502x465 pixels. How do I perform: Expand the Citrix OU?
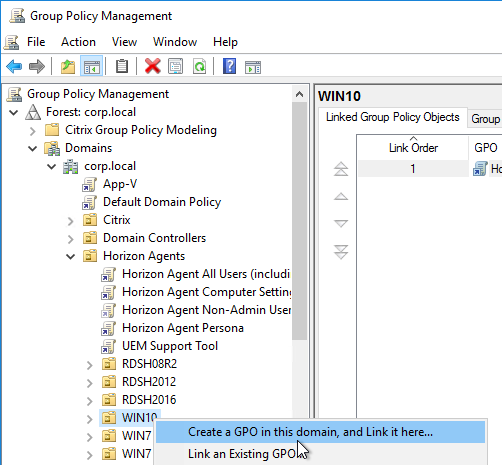pos(71,221)
